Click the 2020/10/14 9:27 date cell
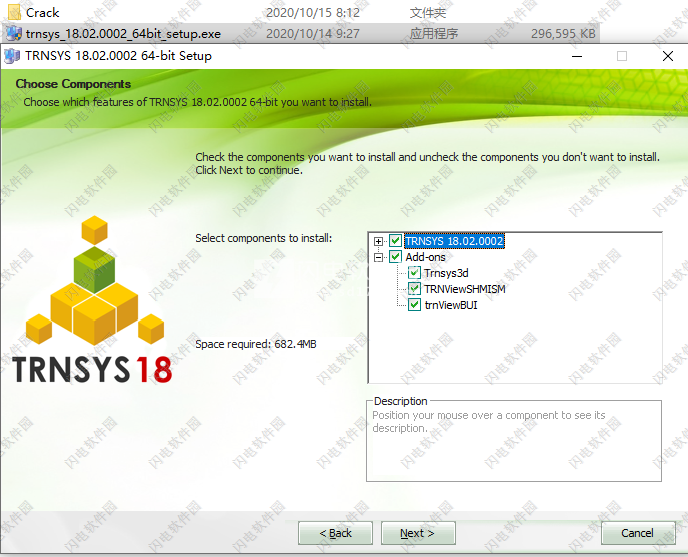 click(x=313, y=34)
